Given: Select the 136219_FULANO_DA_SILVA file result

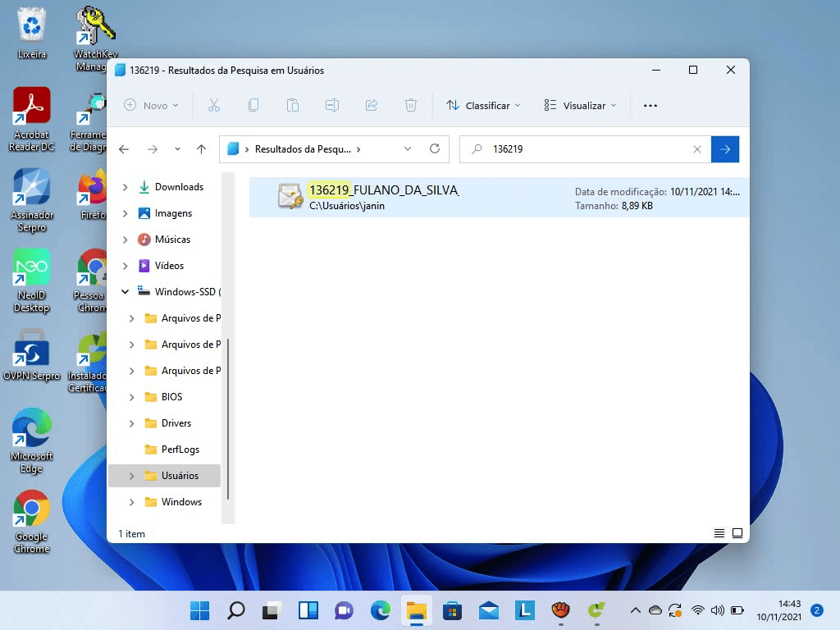Looking at the screenshot, I should coord(384,197).
